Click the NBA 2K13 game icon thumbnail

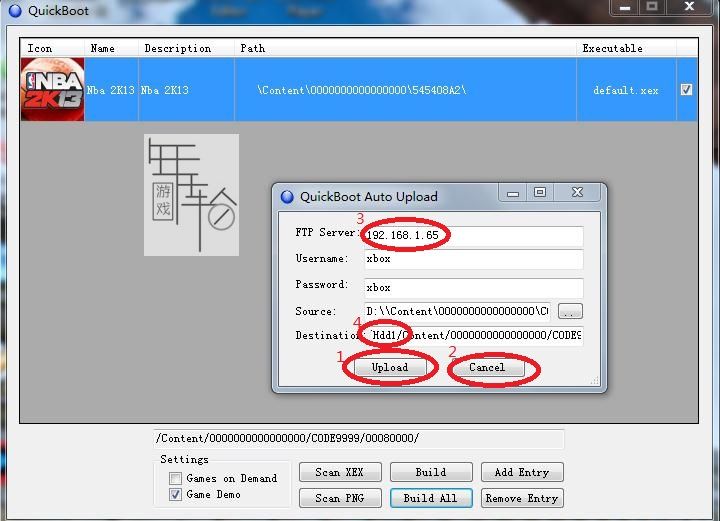(53, 90)
